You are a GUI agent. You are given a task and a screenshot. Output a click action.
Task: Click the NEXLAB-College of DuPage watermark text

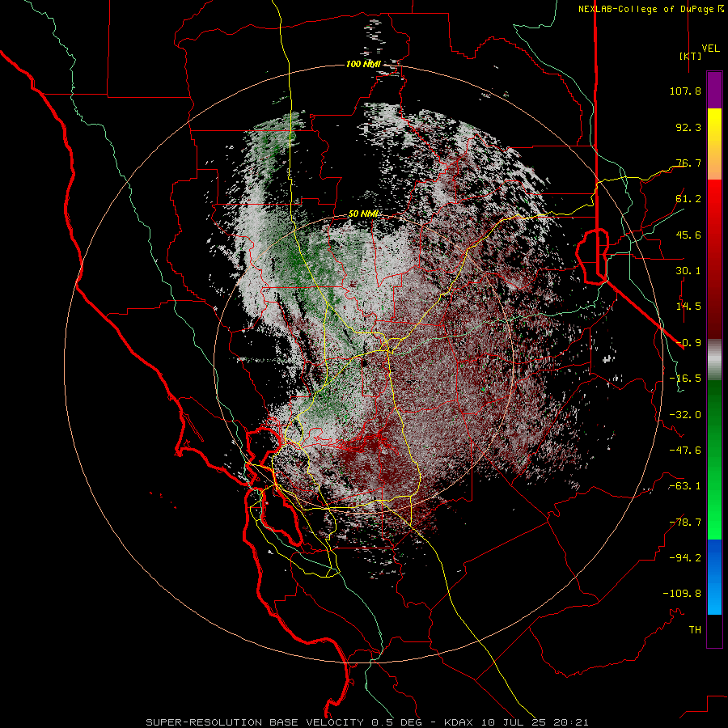tap(650, 9)
